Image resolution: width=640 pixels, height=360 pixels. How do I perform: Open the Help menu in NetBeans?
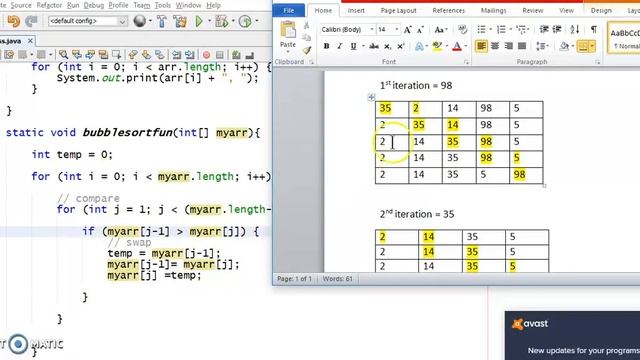(213, 5)
